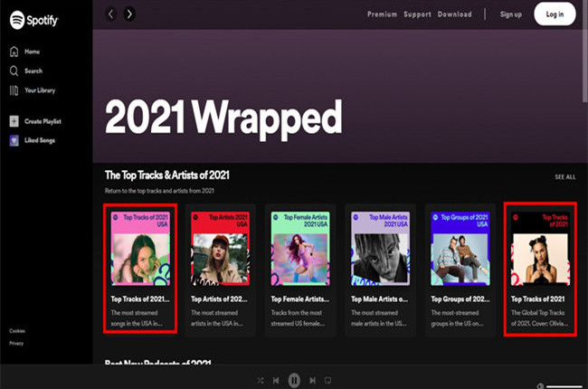This screenshot has height=389, width=588.
Task: Open Top Groups of 2021 USA cover
Action: pos(460,249)
